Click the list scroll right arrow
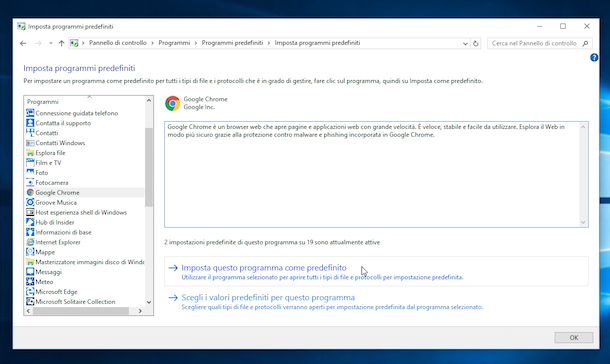 coord(140,311)
